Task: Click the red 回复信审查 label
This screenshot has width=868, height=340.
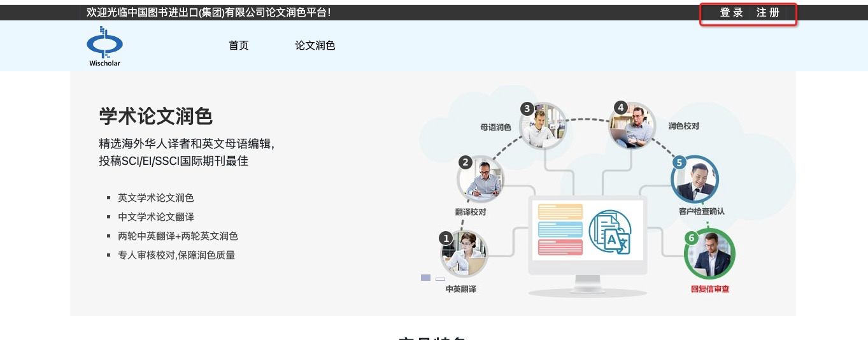Action: [709, 289]
